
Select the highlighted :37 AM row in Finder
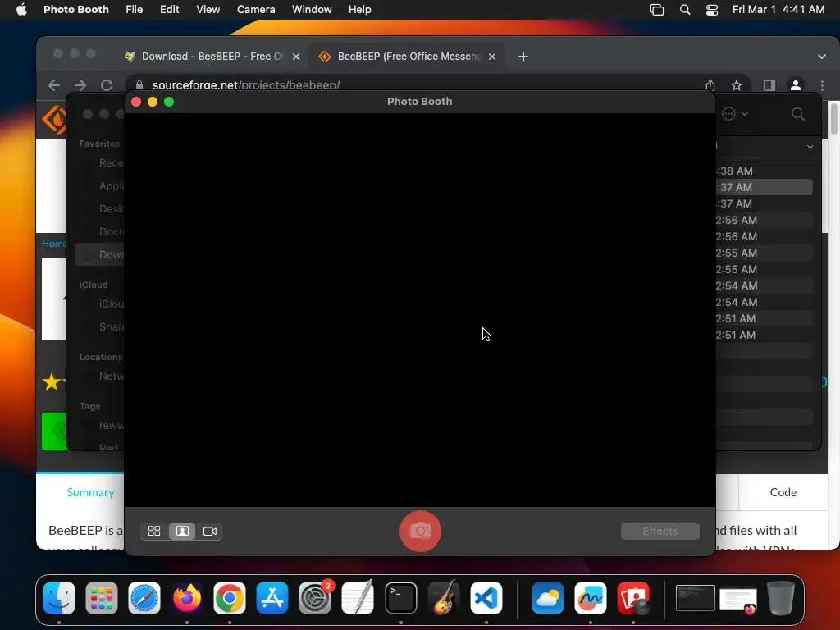point(764,187)
